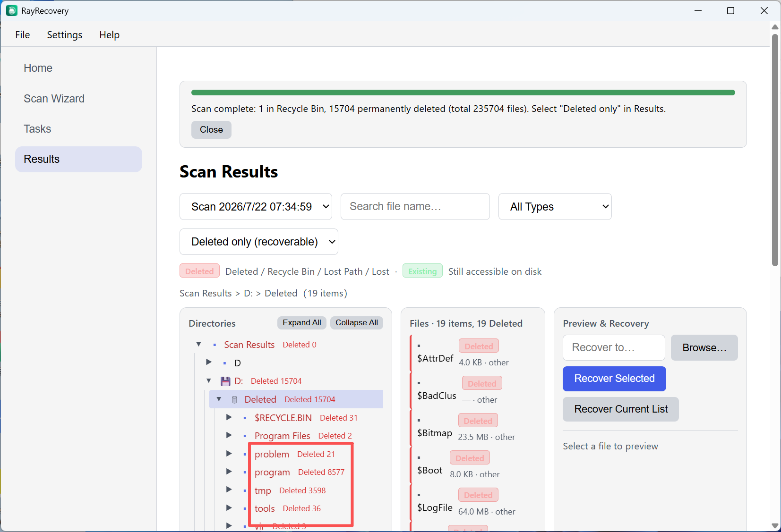The image size is (781, 532).
Task: Expand the $RECYCLE.BIN folder
Action: pyautogui.click(x=229, y=417)
